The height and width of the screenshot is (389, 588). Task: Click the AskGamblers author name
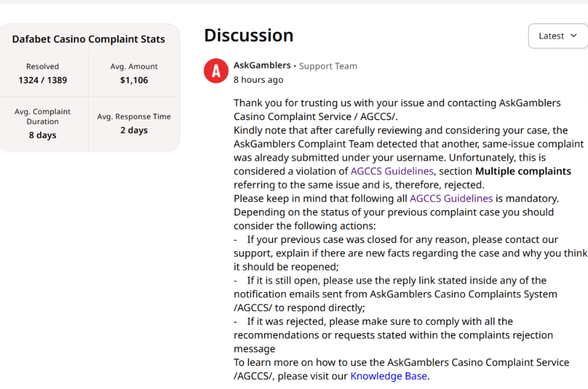[262, 65]
